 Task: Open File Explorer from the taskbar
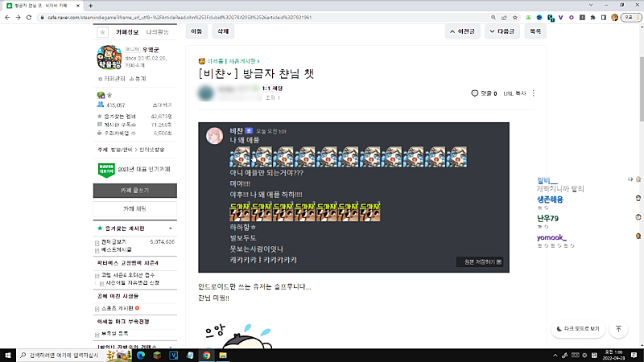click(223, 355)
